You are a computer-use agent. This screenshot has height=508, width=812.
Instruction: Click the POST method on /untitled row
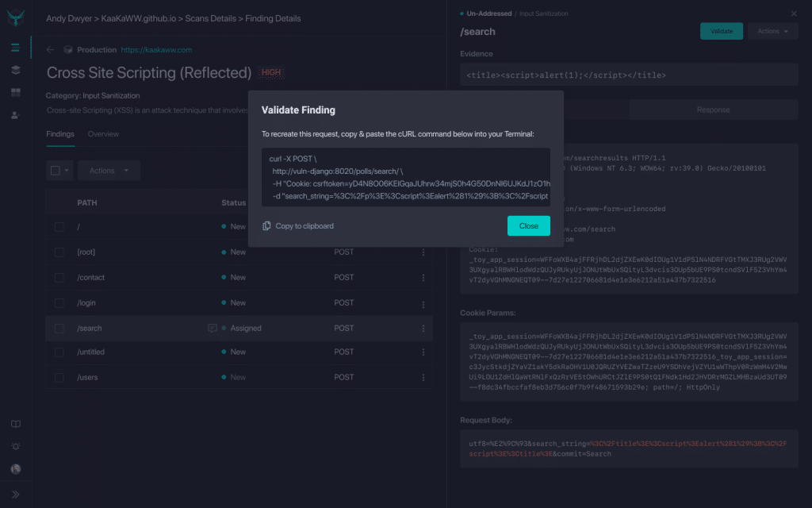[x=344, y=352]
